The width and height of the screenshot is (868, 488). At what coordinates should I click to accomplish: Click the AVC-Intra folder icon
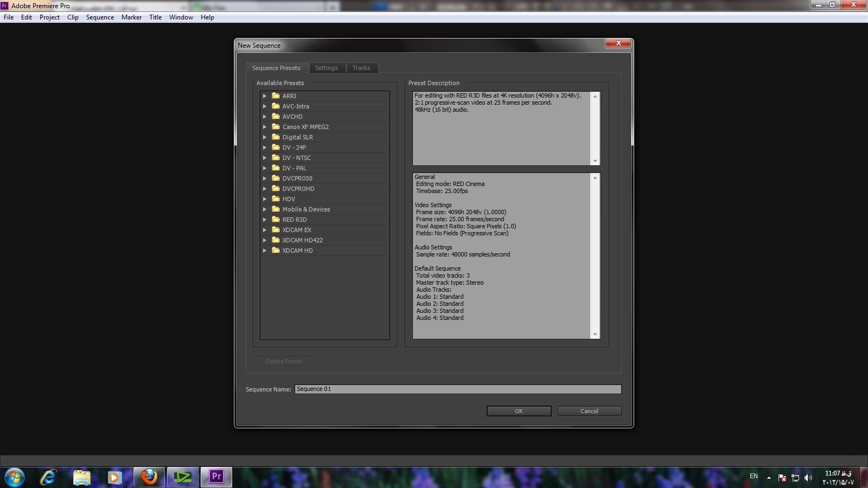(x=276, y=106)
